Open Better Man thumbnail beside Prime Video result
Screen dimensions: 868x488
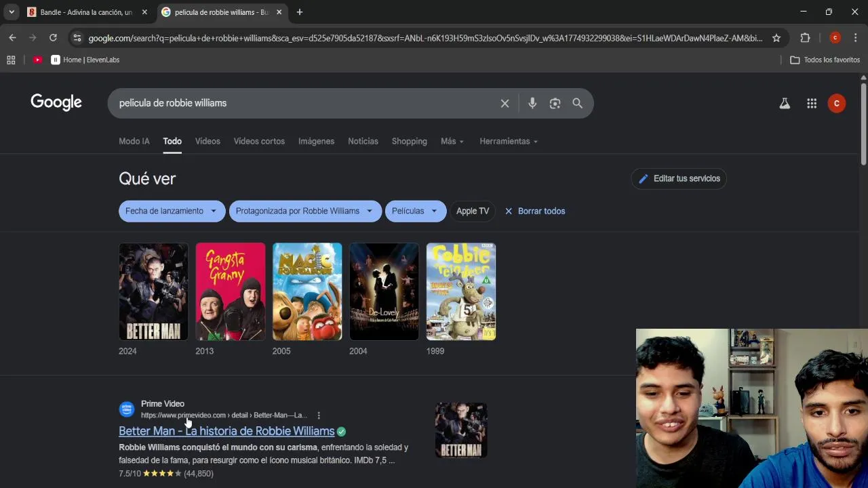coord(461,430)
